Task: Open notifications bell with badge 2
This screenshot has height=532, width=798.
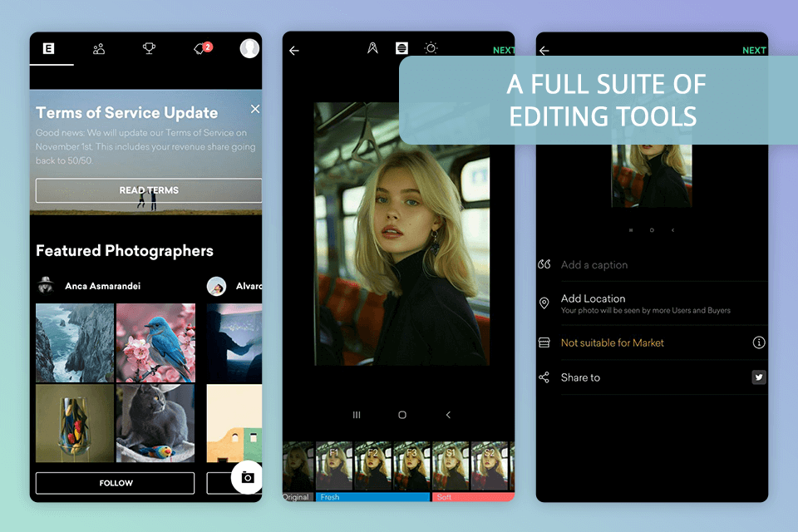Action: tap(203, 48)
